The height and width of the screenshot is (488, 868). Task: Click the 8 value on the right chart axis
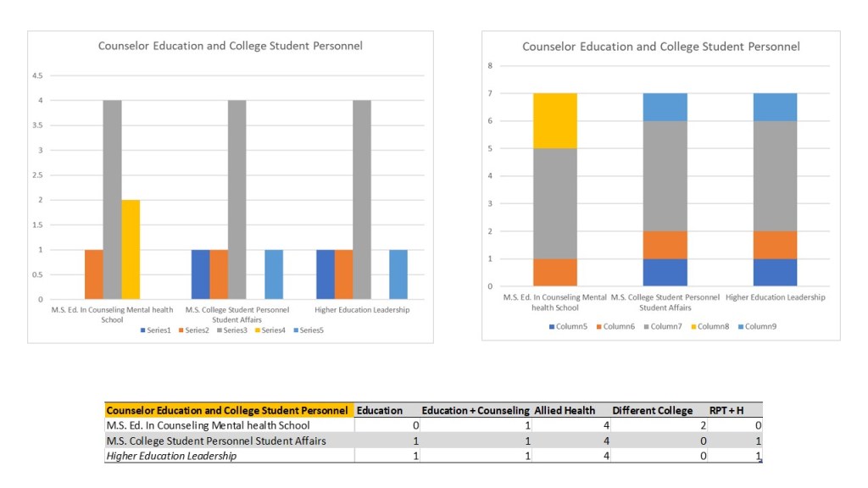[490, 65]
